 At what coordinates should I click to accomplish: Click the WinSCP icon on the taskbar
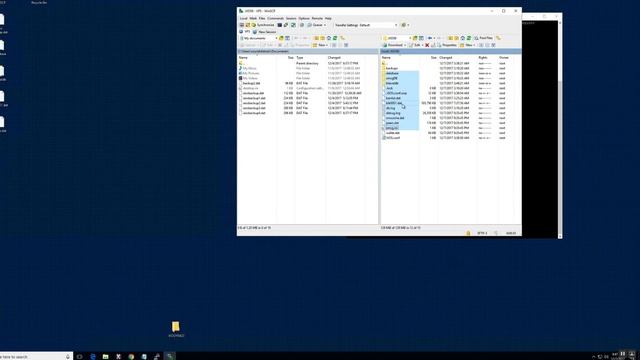tap(170, 356)
